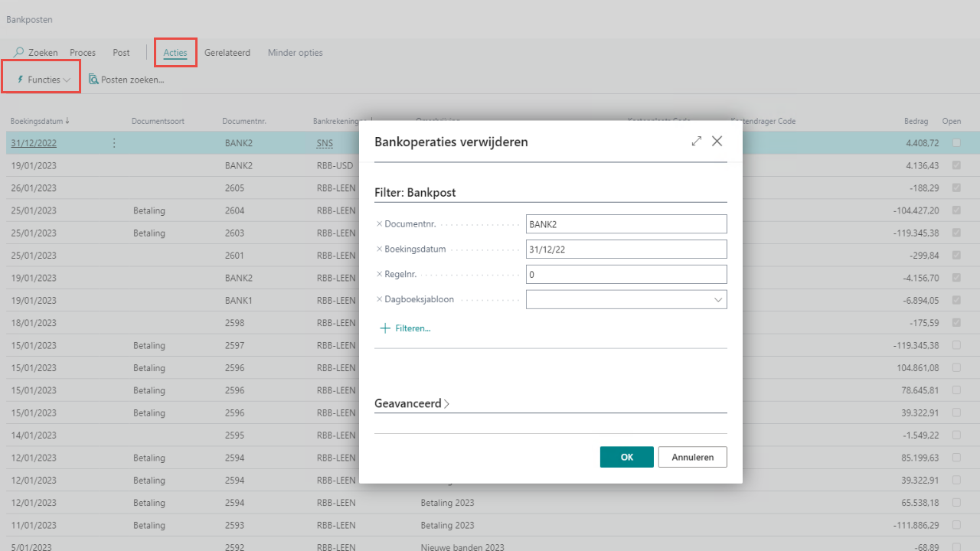Toggle Open checkbox for amount -119.345,38 row 2597
The height and width of the screenshot is (551, 980).
[956, 345]
